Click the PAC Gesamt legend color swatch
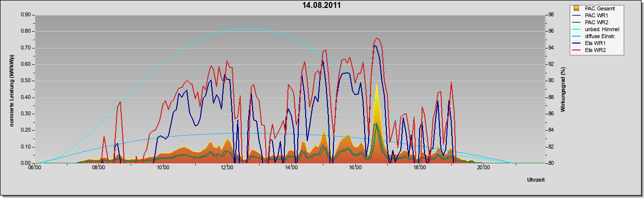644x198 pixels. click(x=577, y=8)
